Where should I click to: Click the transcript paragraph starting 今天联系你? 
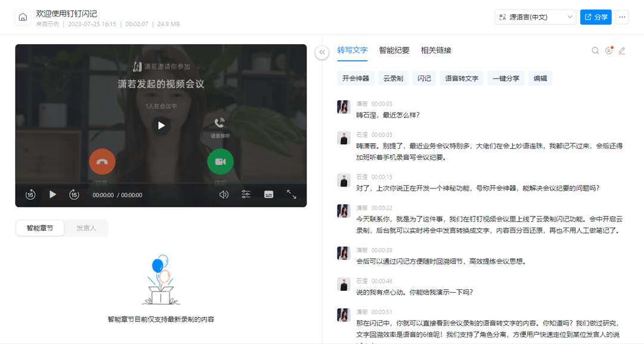(489, 225)
